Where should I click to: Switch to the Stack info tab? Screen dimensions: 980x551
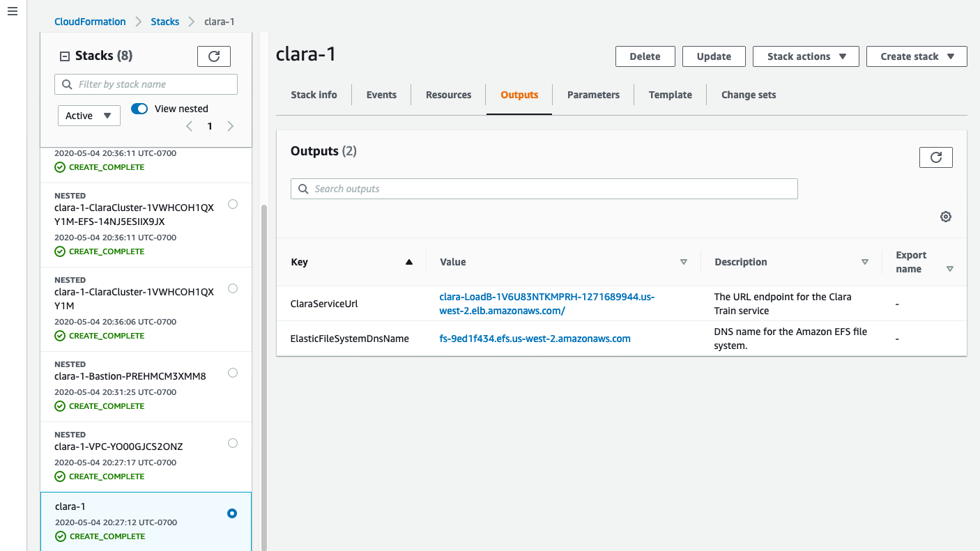click(x=314, y=95)
